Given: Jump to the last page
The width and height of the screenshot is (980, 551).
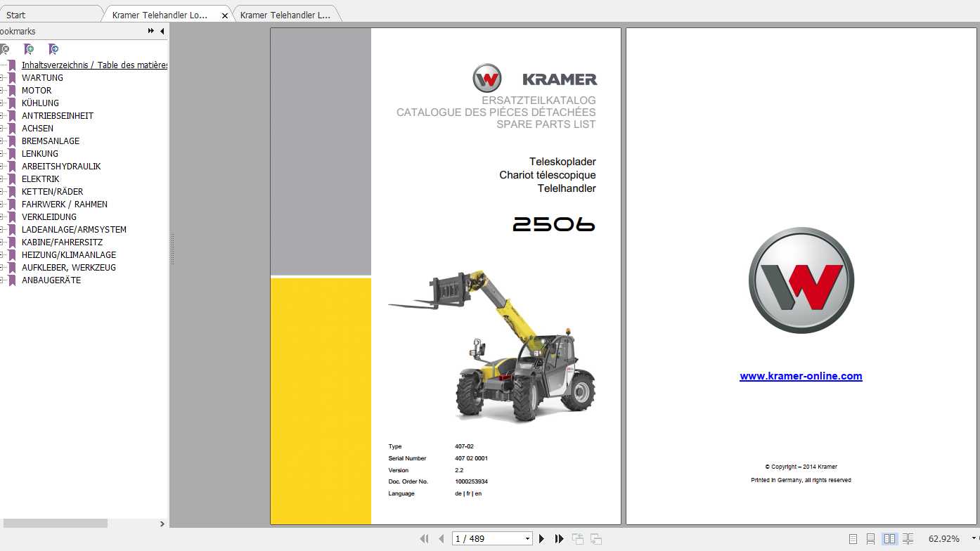Looking at the screenshot, I should tap(559, 539).
